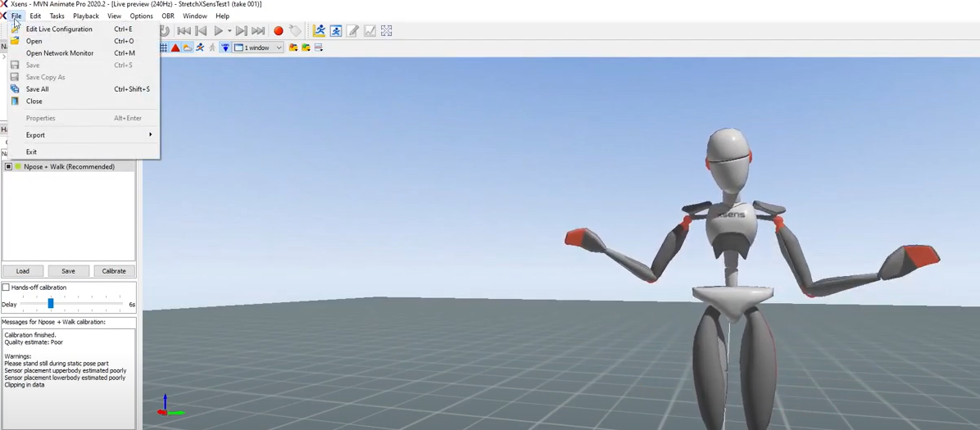Jump to the first frame
The width and height of the screenshot is (980, 430).
coord(184,30)
